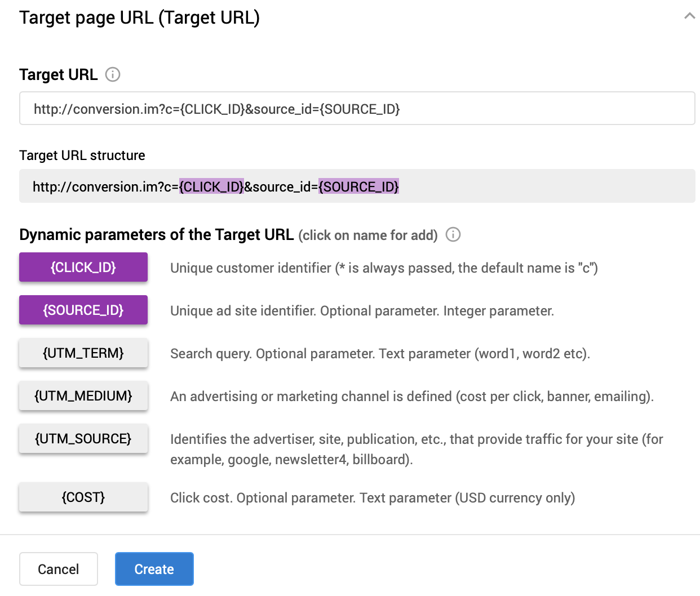Collapse the Target page URL section chevron
The image size is (700, 596).
(689, 16)
